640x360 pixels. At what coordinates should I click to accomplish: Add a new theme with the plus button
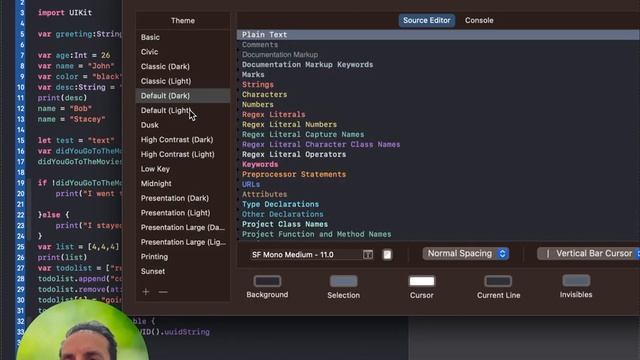(146, 292)
